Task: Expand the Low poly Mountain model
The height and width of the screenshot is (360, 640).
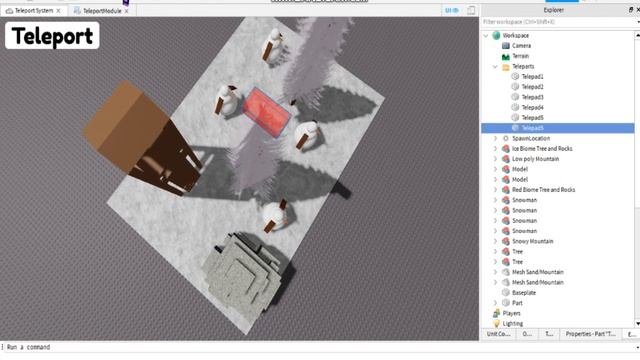Action: [x=495, y=159]
